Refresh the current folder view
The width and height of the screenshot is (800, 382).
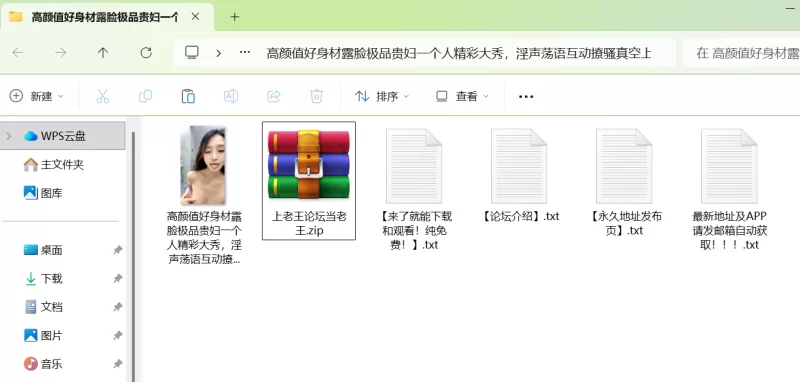tap(146, 53)
